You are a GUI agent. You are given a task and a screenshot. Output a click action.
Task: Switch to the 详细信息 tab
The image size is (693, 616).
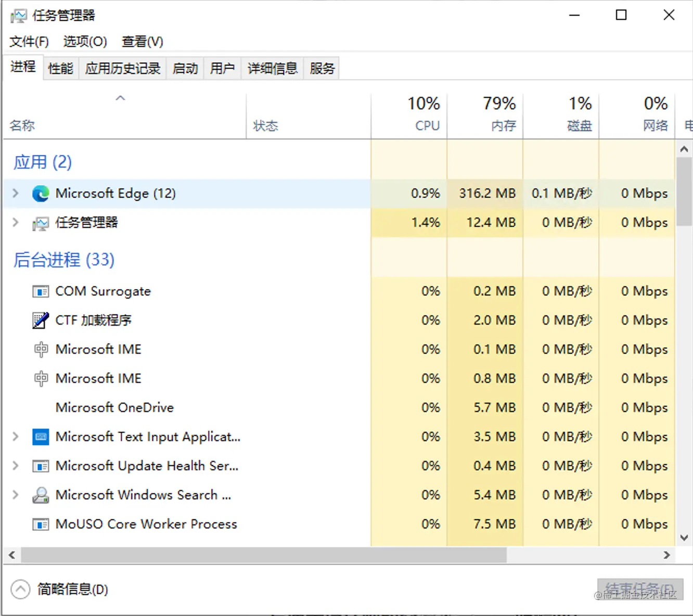click(x=273, y=69)
